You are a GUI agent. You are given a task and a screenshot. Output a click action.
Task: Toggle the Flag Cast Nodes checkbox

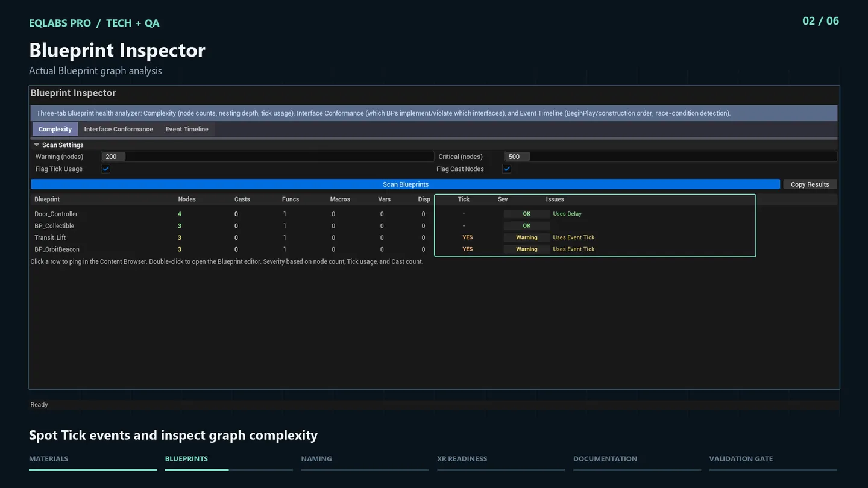pos(507,169)
